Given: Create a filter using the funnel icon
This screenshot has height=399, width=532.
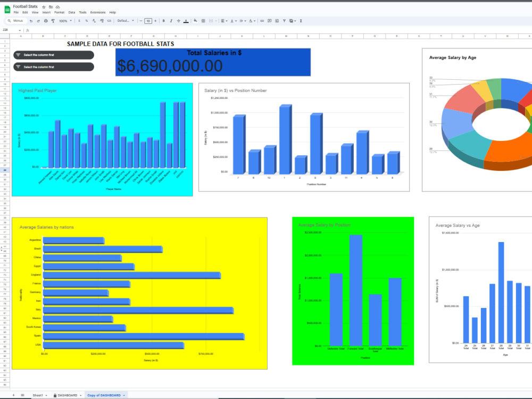Looking at the screenshot, I should [x=285, y=21].
